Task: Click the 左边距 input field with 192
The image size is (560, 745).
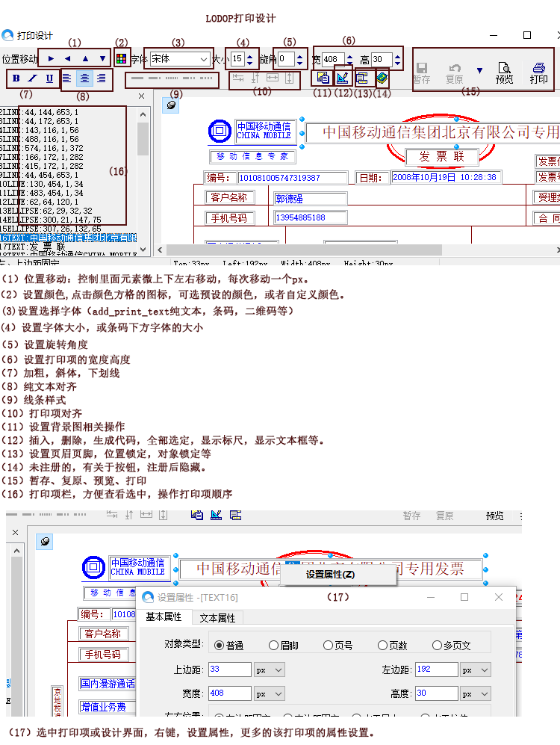Action: pyautogui.click(x=435, y=670)
